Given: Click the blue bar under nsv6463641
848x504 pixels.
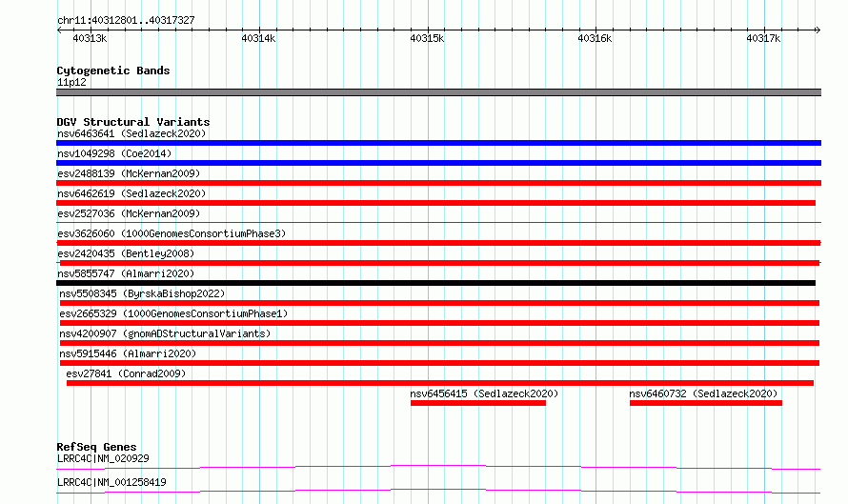Looking at the screenshot, I should click(x=438, y=143).
